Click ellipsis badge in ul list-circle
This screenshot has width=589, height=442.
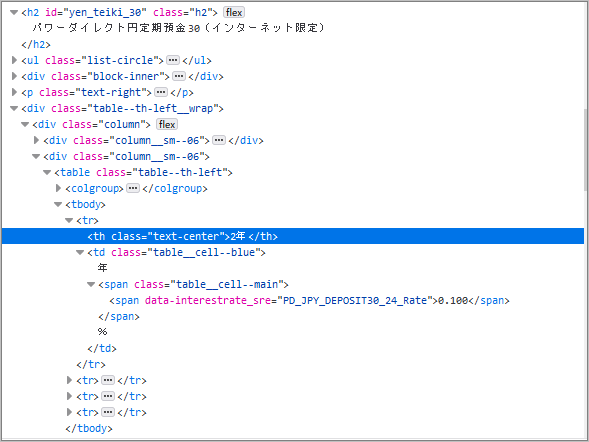173,60
